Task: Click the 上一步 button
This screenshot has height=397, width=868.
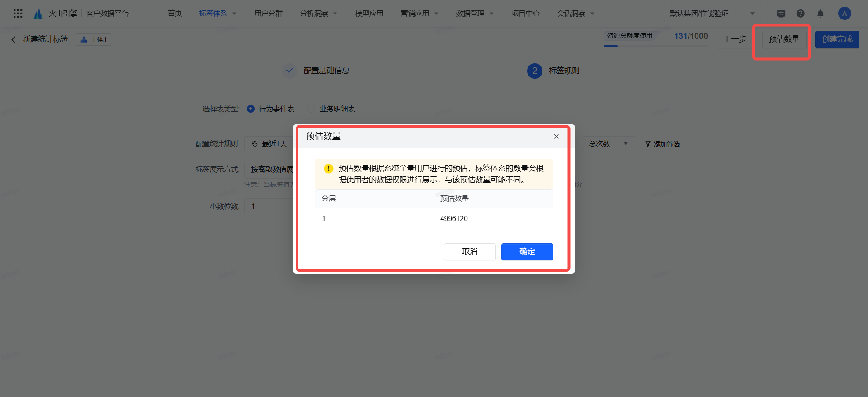Action: [735, 39]
